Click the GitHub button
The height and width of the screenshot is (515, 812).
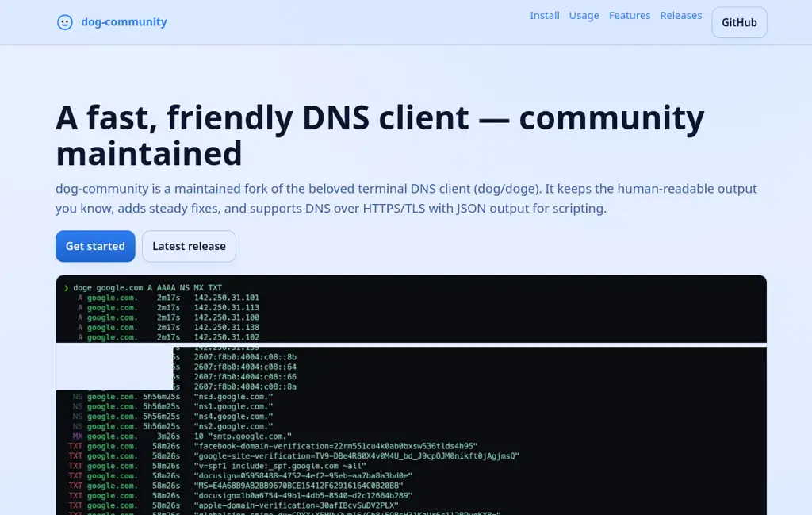point(739,22)
